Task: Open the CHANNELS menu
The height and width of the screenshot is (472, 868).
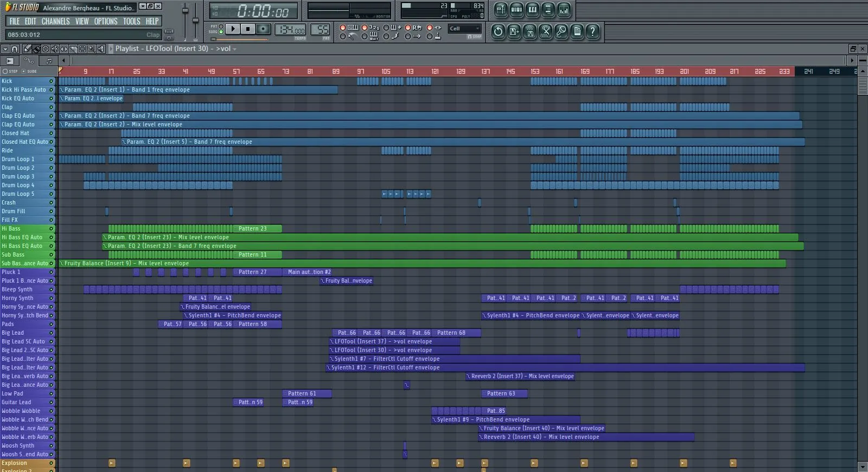Action: tap(56, 21)
